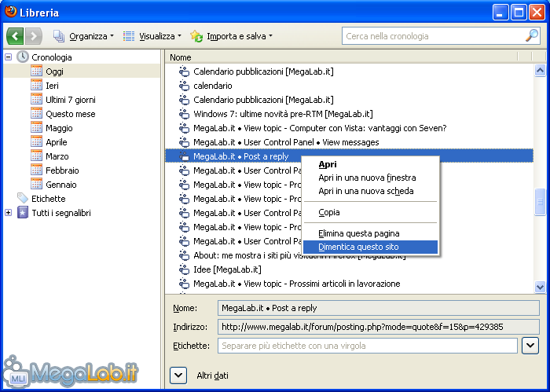Click in the Nome text field
Screen dimensions: 550x392
pos(379,308)
